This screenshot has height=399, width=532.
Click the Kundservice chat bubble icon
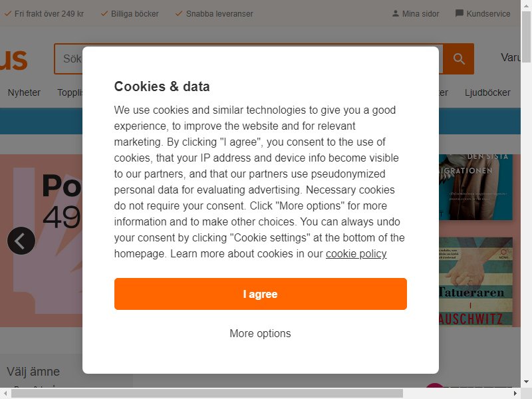pyautogui.click(x=459, y=13)
